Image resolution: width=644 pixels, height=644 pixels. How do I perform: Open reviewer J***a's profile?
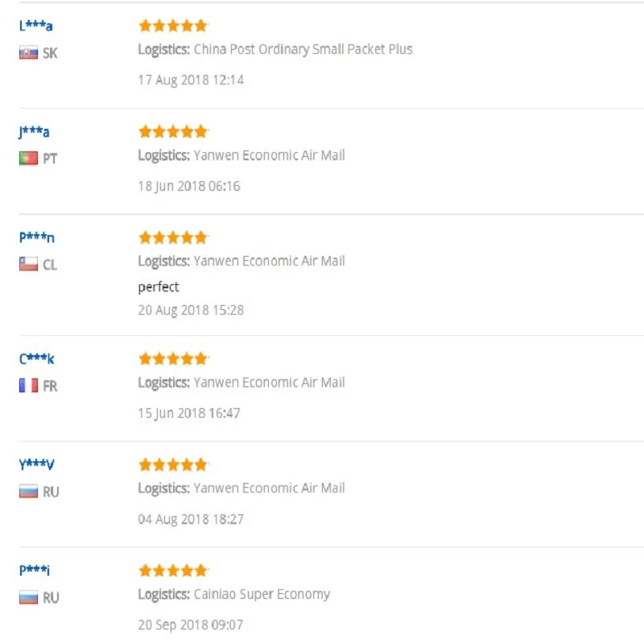[x=34, y=132]
